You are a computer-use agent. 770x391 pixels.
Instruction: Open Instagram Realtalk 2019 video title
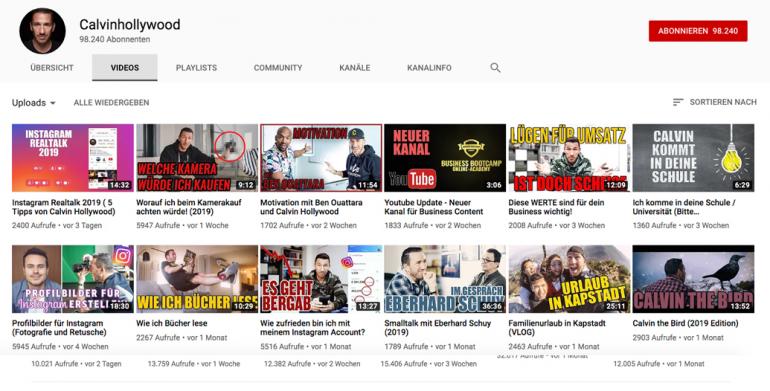[x=64, y=207]
